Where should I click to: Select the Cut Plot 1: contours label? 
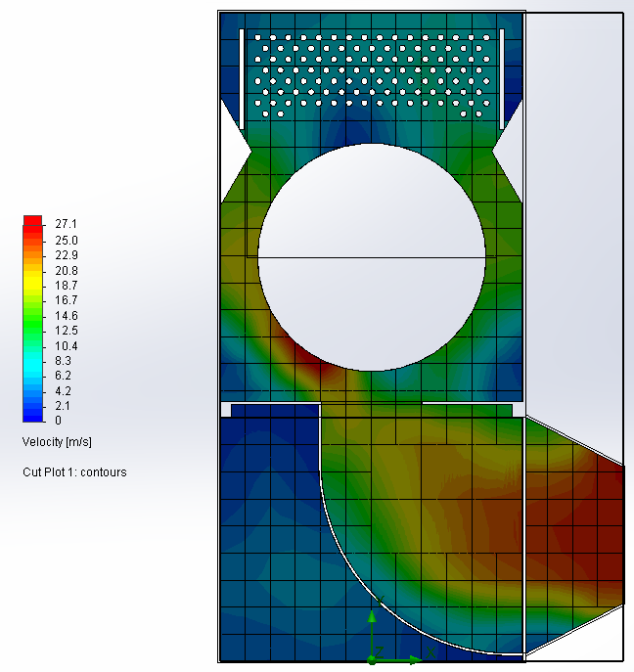pos(74,472)
